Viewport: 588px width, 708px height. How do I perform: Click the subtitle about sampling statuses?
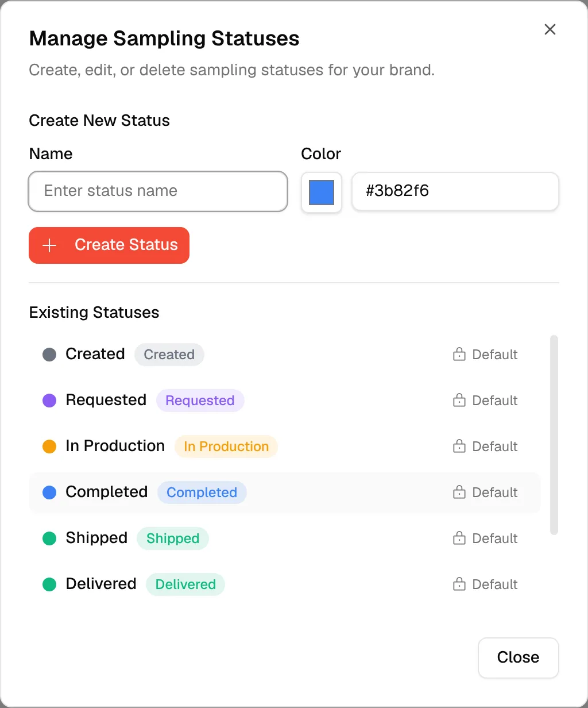(x=232, y=71)
